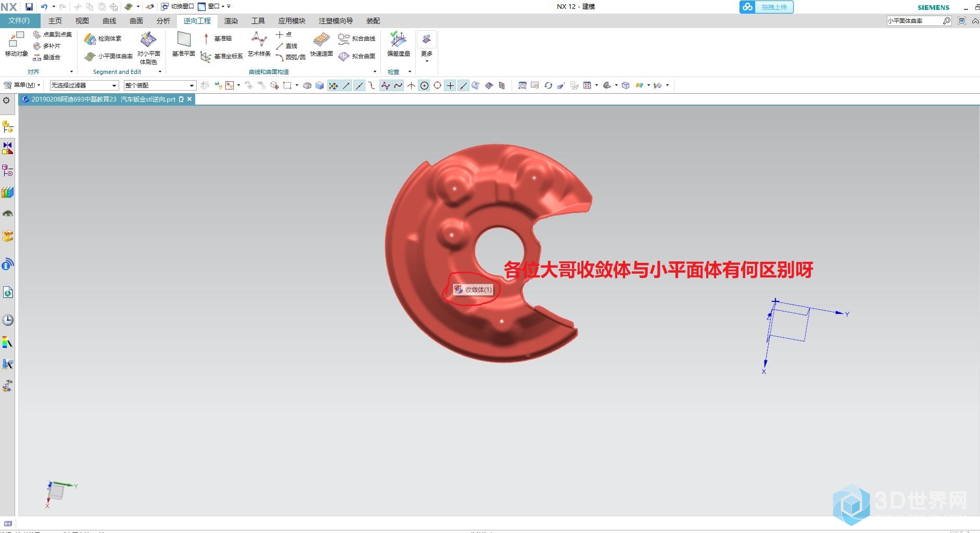Viewport: 980px width, 533px height.
Task: Click the Point (点) tool
Action: (284, 34)
